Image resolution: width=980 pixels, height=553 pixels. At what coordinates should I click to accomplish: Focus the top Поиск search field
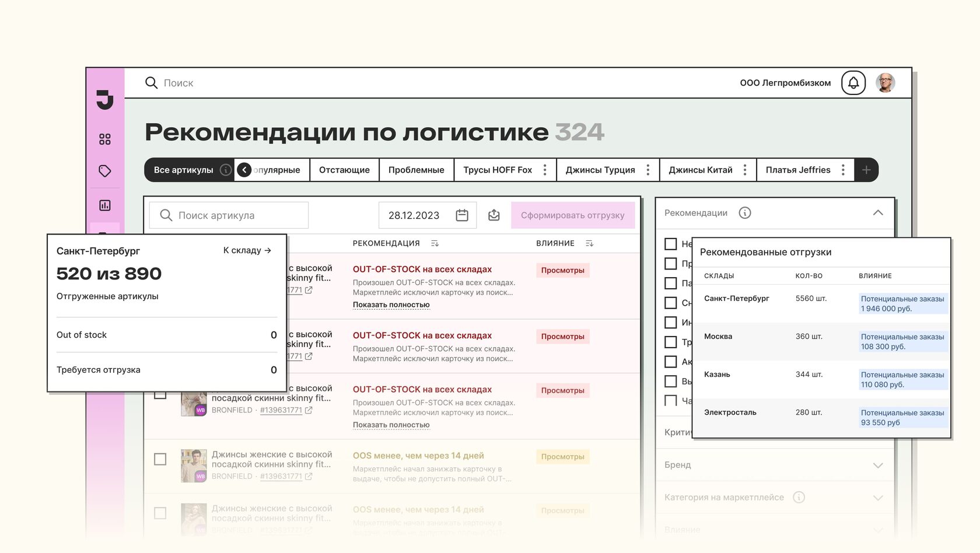click(178, 83)
